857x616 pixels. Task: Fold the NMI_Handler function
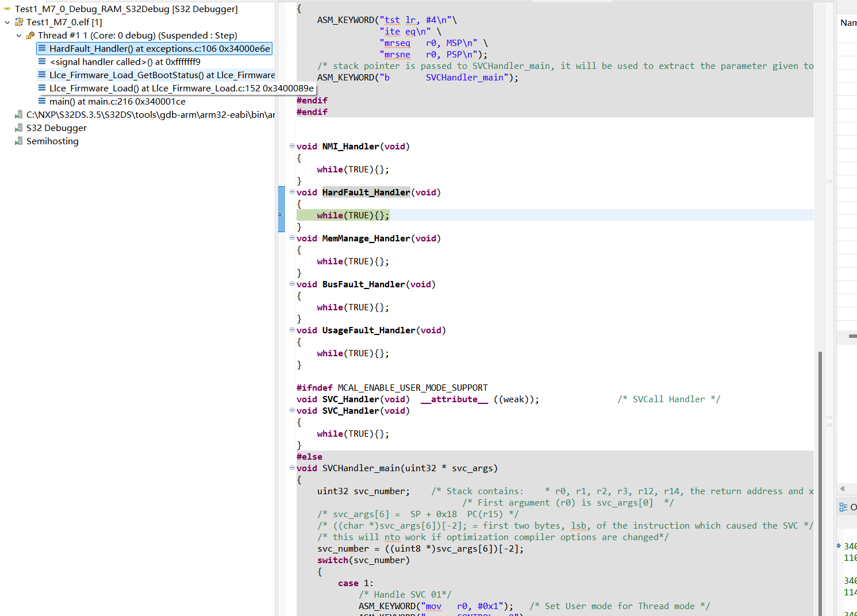[292, 146]
